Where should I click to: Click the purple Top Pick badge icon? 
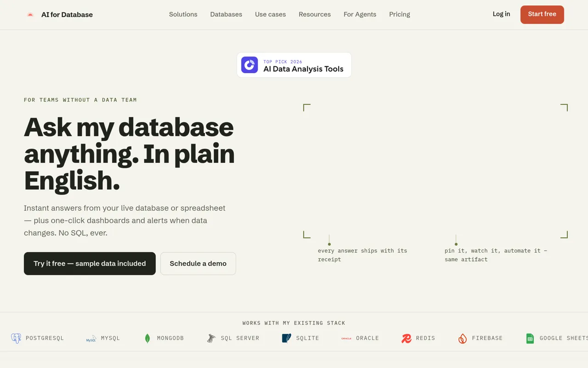tap(249, 65)
